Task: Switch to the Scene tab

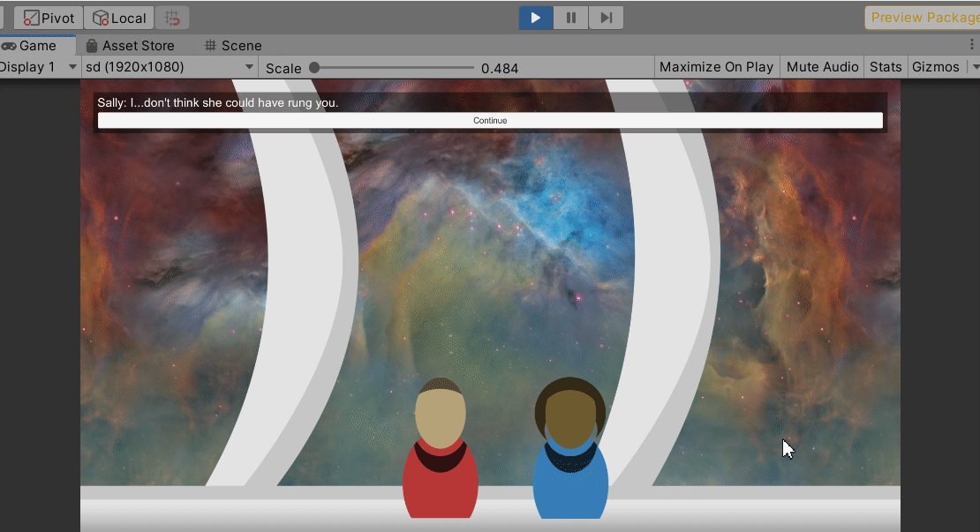Action: click(233, 46)
